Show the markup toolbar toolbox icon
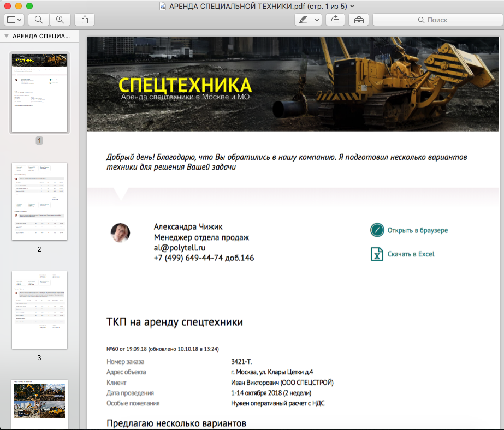Image resolution: width=504 pixels, height=430 pixels. click(359, 20)
